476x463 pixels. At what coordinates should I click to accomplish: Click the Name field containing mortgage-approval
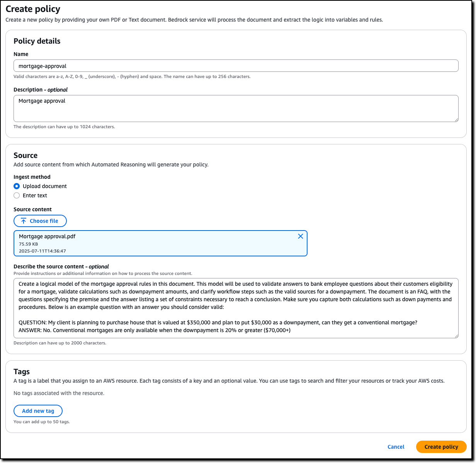[x=236, y=66]
